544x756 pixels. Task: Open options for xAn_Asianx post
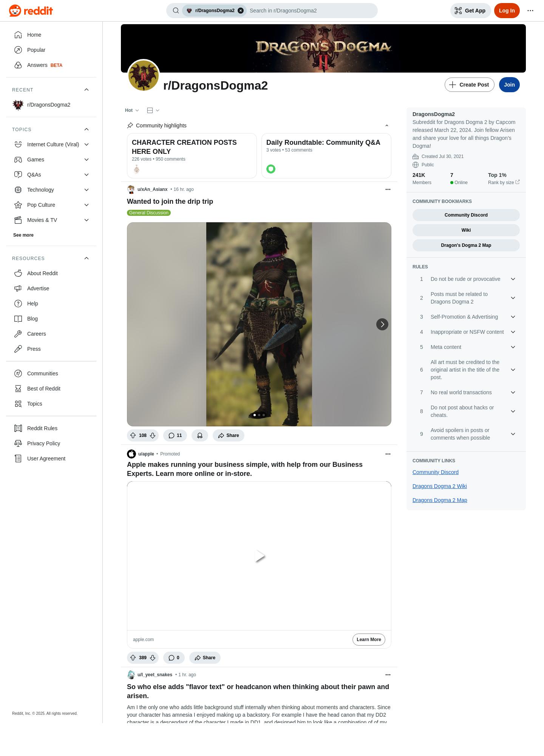388,189
